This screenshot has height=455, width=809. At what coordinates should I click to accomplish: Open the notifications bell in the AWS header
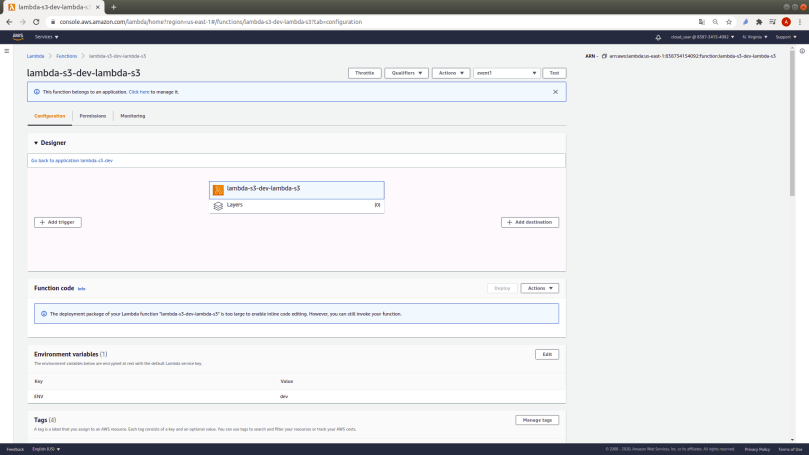point(659,37)
